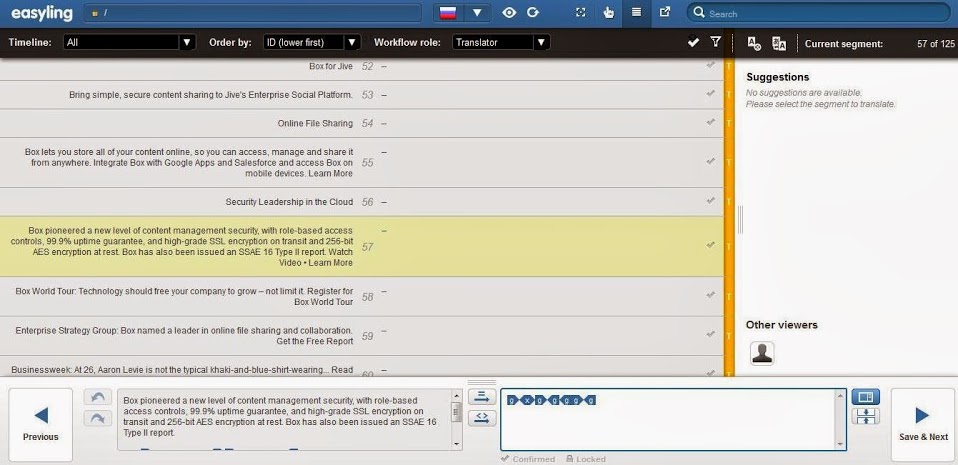Click the editor panel resize grip
Viewport: 958px width, 465px height.
(x=481, y=383)
